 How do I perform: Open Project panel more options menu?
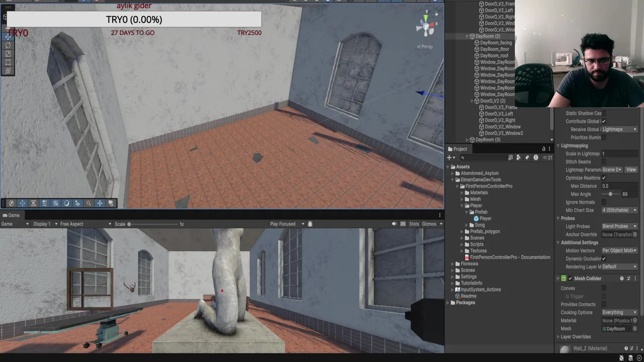[x=550, y=149]
